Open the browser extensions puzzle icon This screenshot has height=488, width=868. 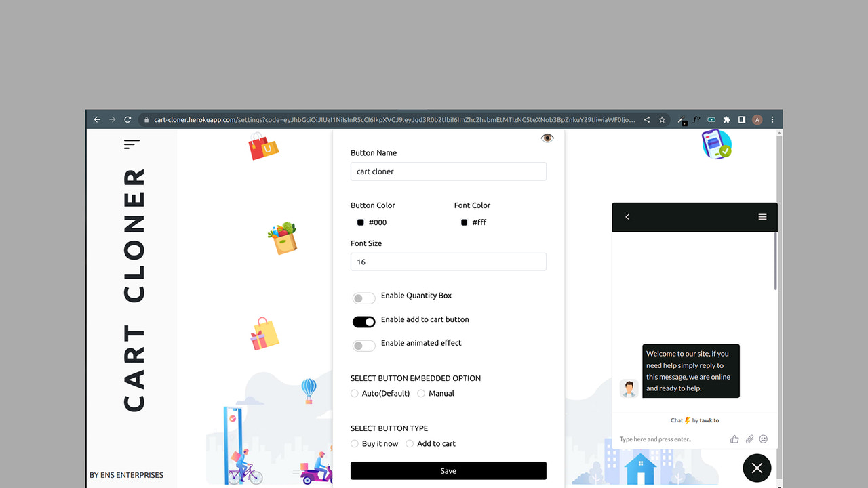click(726, 119)
